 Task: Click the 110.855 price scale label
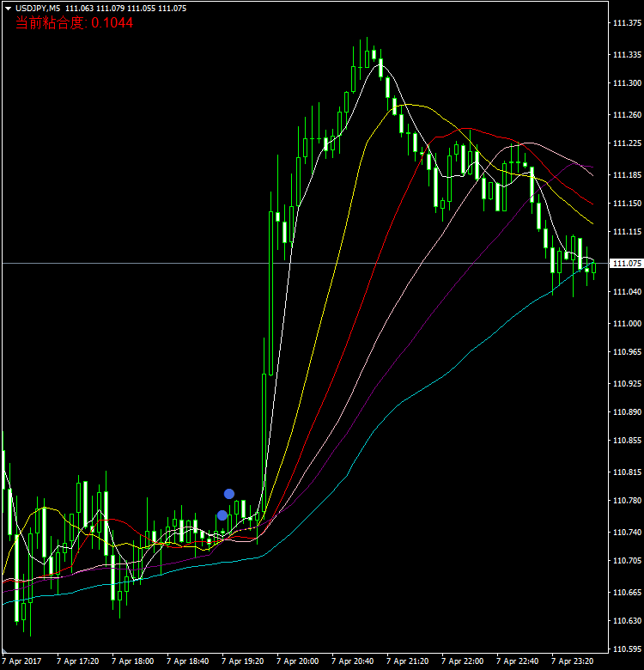pos(627,441)
